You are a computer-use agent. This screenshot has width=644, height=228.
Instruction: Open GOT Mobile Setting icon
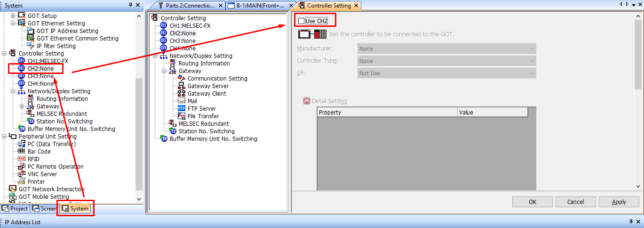[x=13, y=197]
